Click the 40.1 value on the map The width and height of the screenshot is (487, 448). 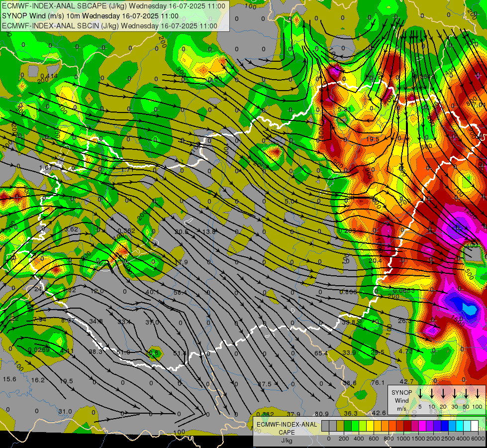152,292
